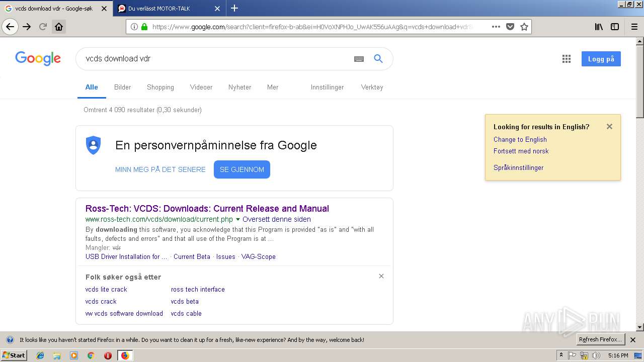
Task: Open Current Beta sitelink
Action: point(192,257)
